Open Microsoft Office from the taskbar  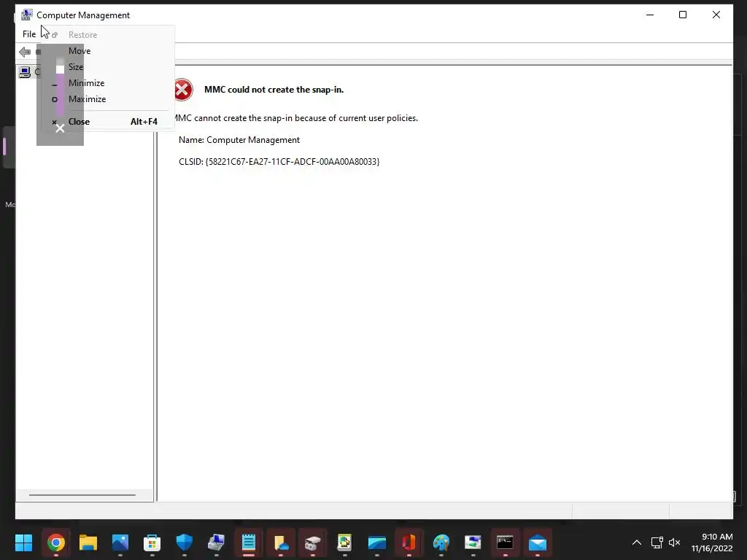coord(409,542)
